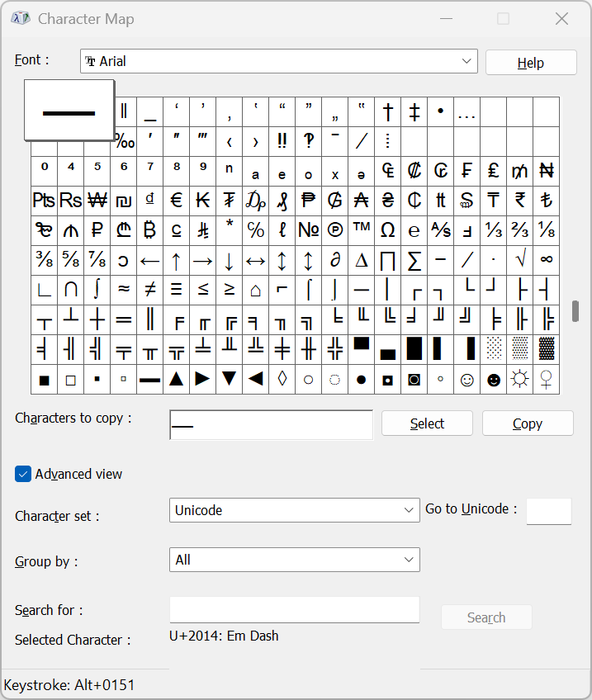
Task: Open the Font dropdown showing Arial
Action: [279, 61]
